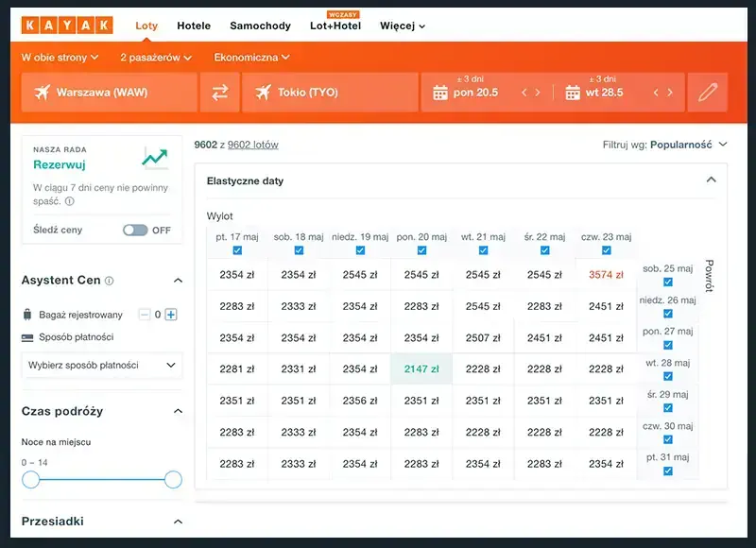Decrease checked baggage count with minus
Image resolution: width=756 pixels, height=548 pixels.
pyautogui.click(x=144, y=315)
